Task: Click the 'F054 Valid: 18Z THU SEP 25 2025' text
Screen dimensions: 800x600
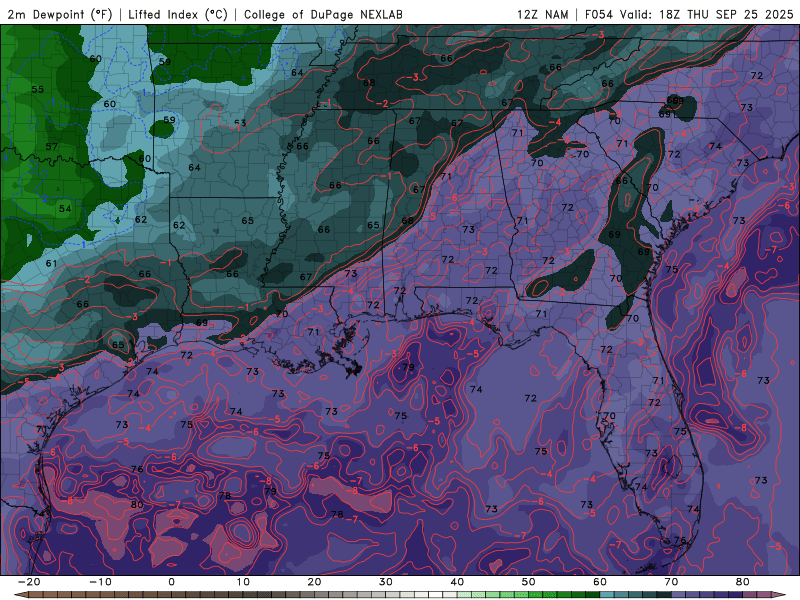Action: click(689, 14)
